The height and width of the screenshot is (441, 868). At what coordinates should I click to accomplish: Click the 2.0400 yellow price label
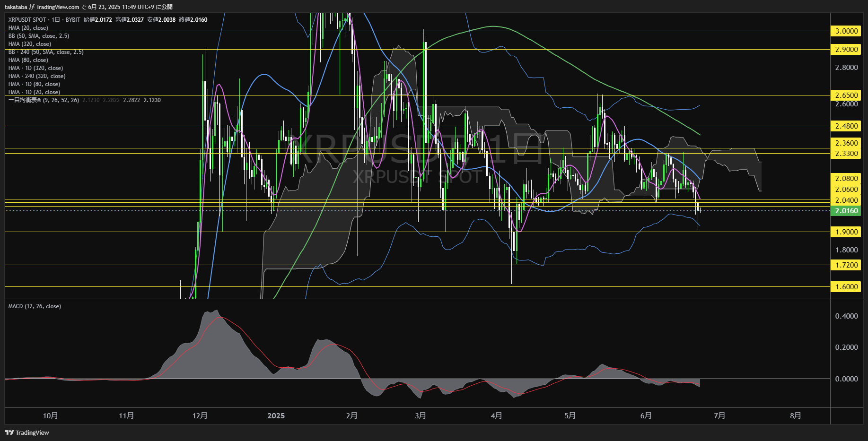[x=846, y=200]
